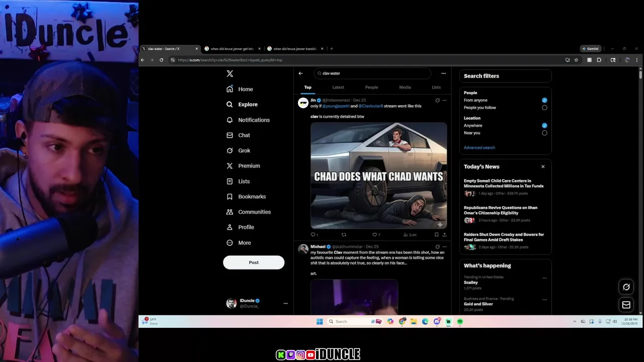644x362 pixels.
Task: Open Chat in the X sidebar
Action: 238,135
